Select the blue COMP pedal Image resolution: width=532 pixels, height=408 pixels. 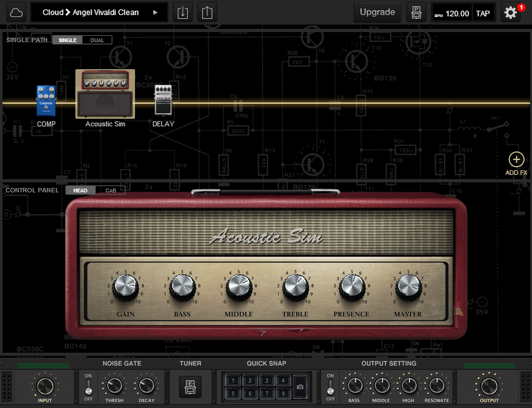coord(46,101)
